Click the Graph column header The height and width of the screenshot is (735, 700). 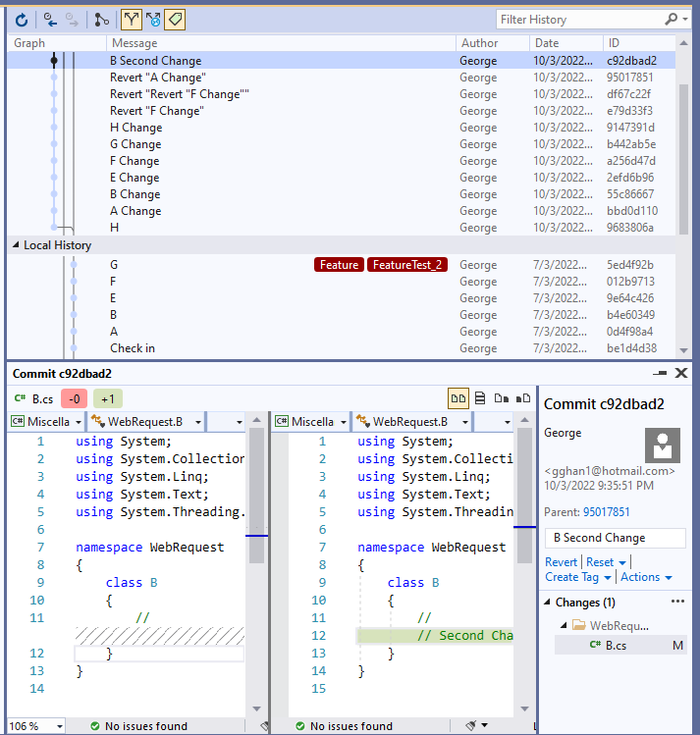pos(57,43)
